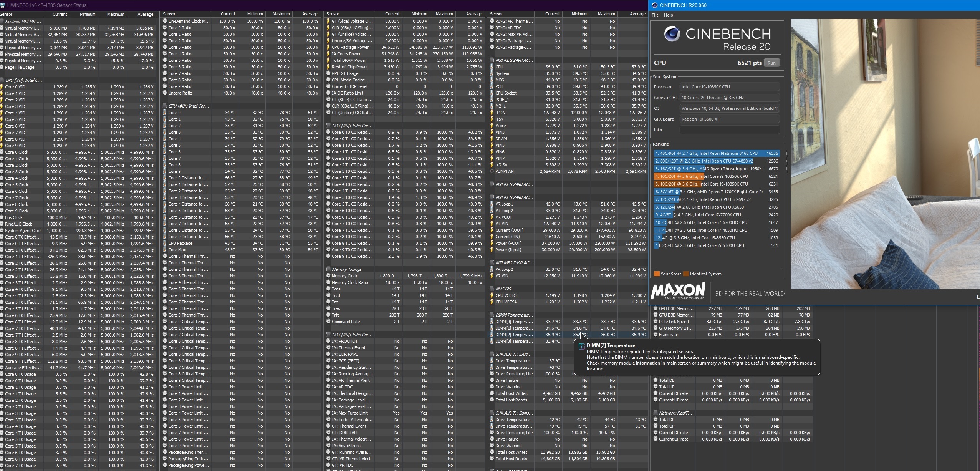980x471 pixels.
Task: Select the Core 0 VID sensor row
Action: (x=78, y=87)
